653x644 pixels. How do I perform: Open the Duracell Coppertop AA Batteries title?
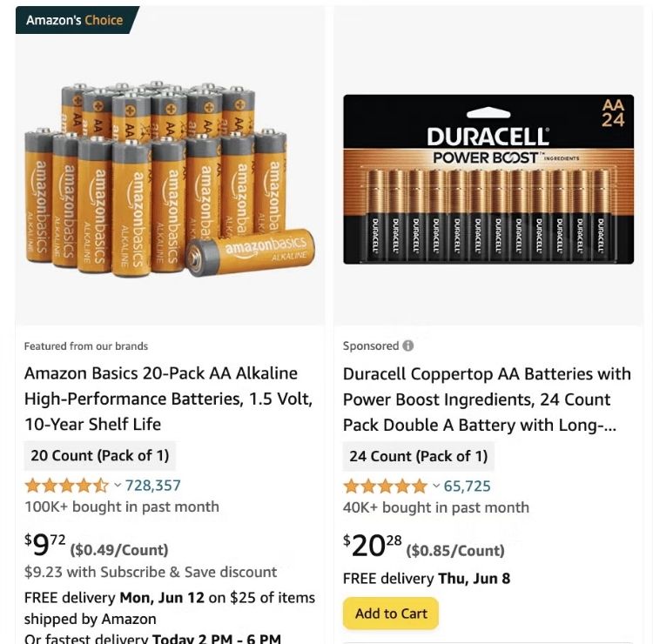(x=487, y=399)
